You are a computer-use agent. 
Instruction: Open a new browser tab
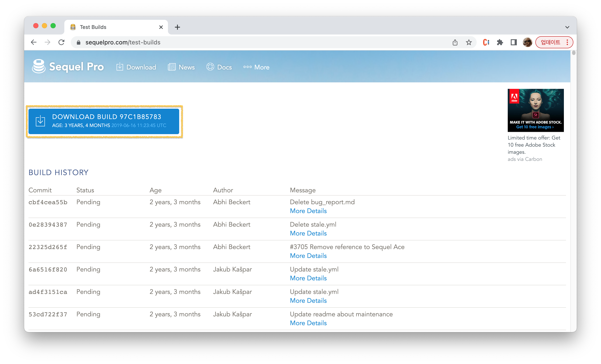[x=177, y=27]
